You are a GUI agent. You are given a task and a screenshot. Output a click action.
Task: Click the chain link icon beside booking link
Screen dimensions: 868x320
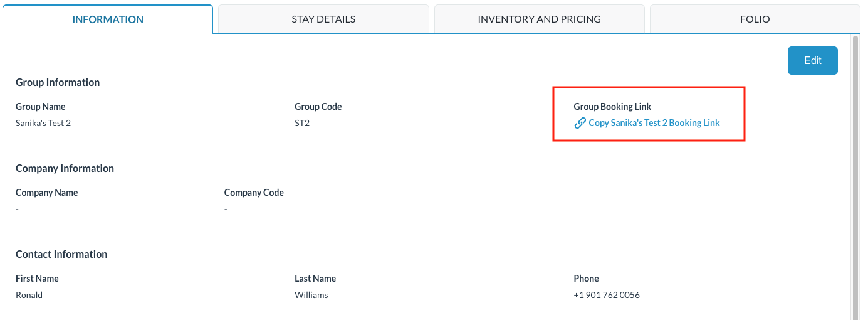(580, 123)
